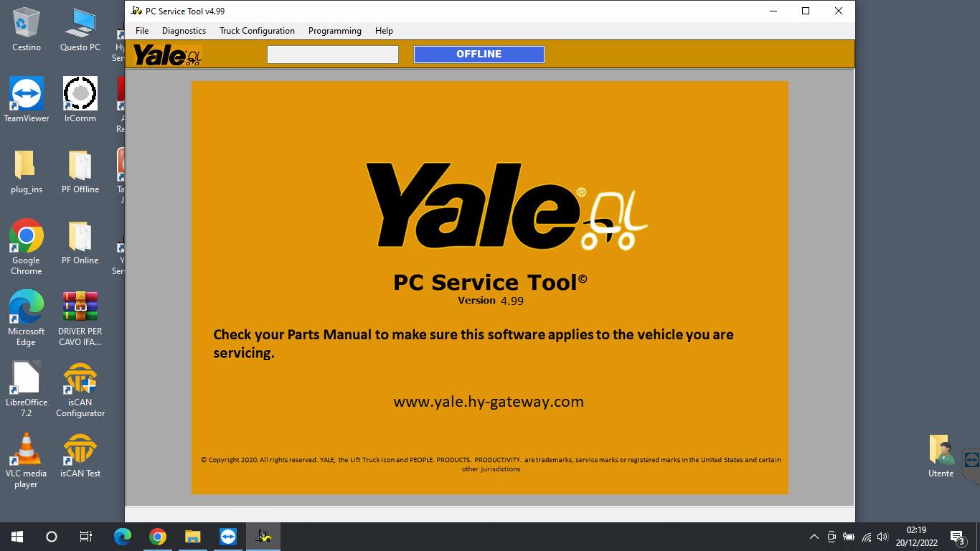Click the empty field beside OFFLINE
Image resolution: width=980 pixels, height=551 pixels.
[x=333, y=55]
